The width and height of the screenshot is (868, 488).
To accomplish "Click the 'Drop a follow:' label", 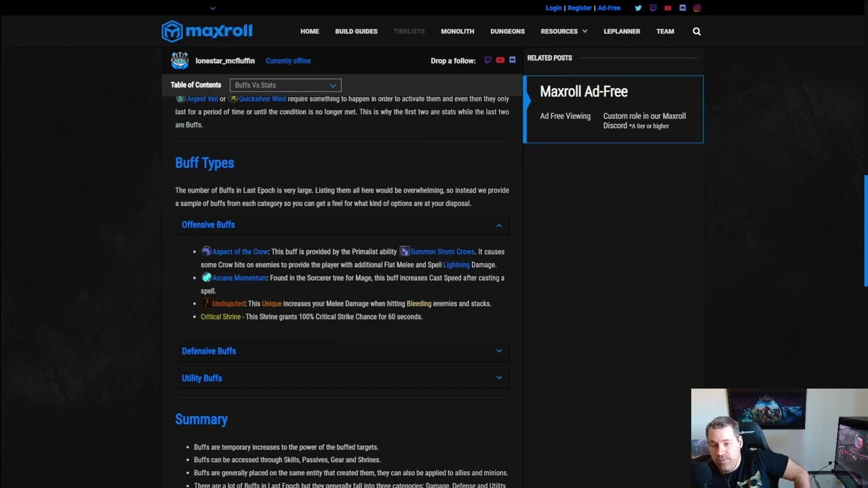I will click(x=454, y=61).
